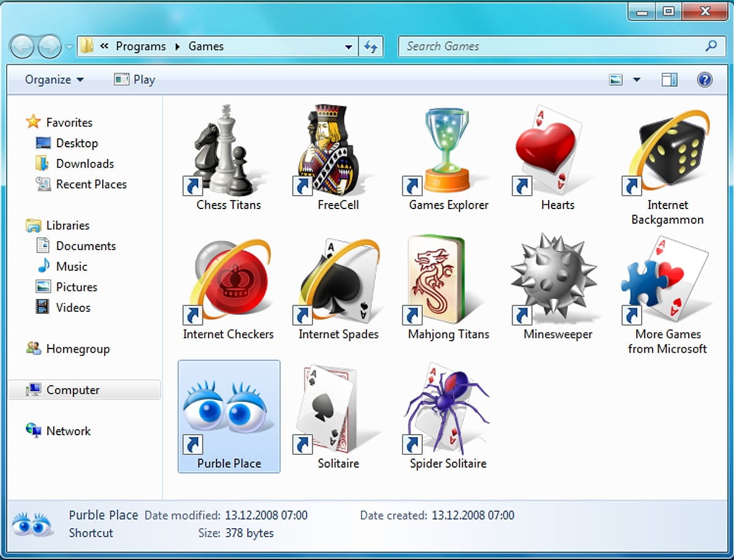Expand the address bar history dropdown
The image size is (734, 560).
tap(349, 46)
